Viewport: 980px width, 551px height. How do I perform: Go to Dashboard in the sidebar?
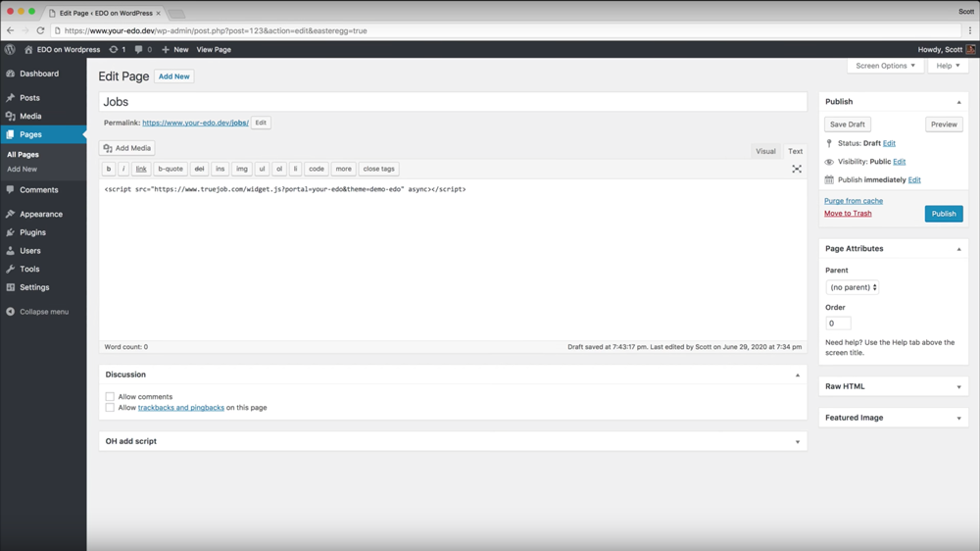click(x=39, y=74)
